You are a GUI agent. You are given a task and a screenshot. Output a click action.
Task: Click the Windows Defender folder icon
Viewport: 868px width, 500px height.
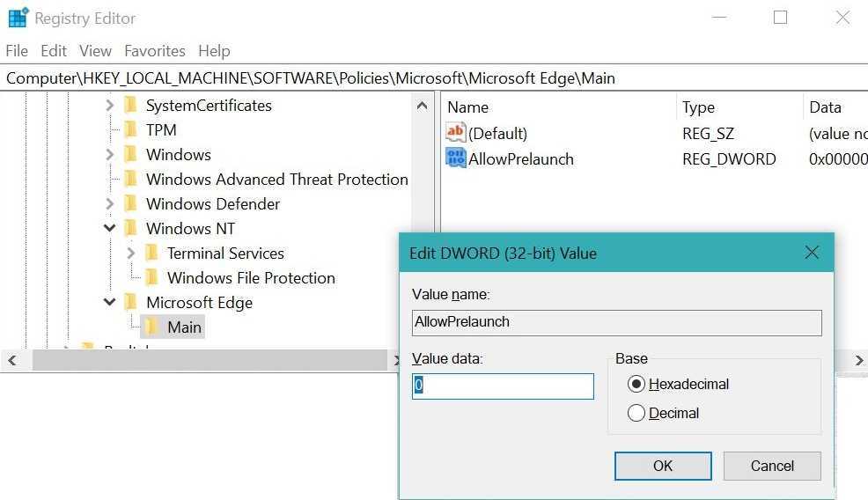(x=130, y=203)
